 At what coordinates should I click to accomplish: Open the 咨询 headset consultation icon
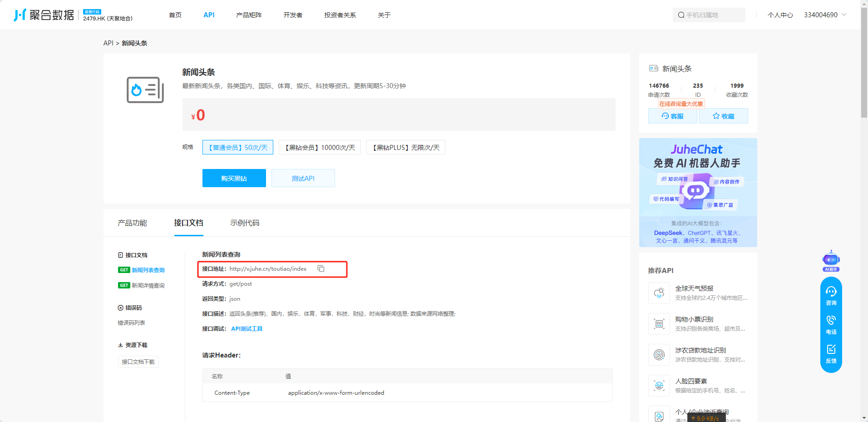(x=831, y=296)
